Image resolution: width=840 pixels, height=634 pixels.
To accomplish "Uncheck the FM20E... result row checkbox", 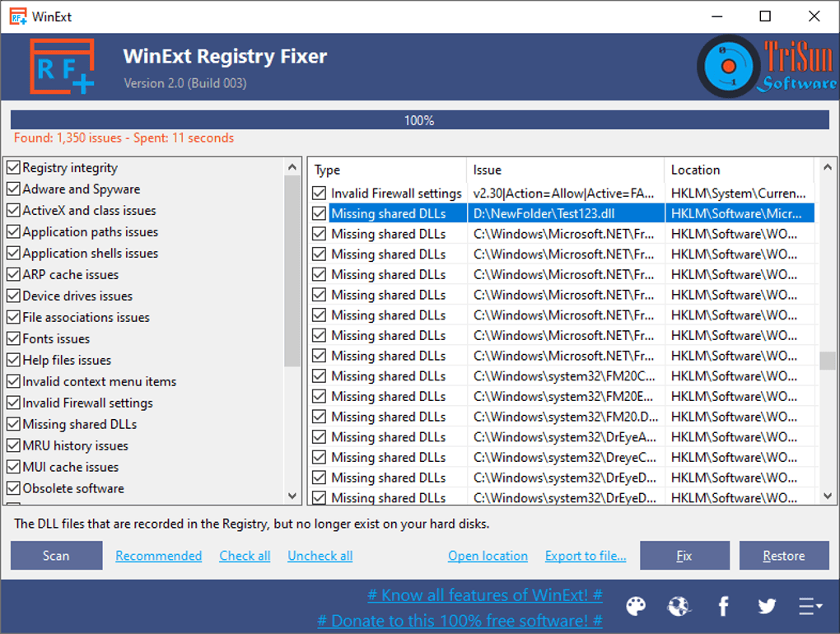I will coord(320,396).
